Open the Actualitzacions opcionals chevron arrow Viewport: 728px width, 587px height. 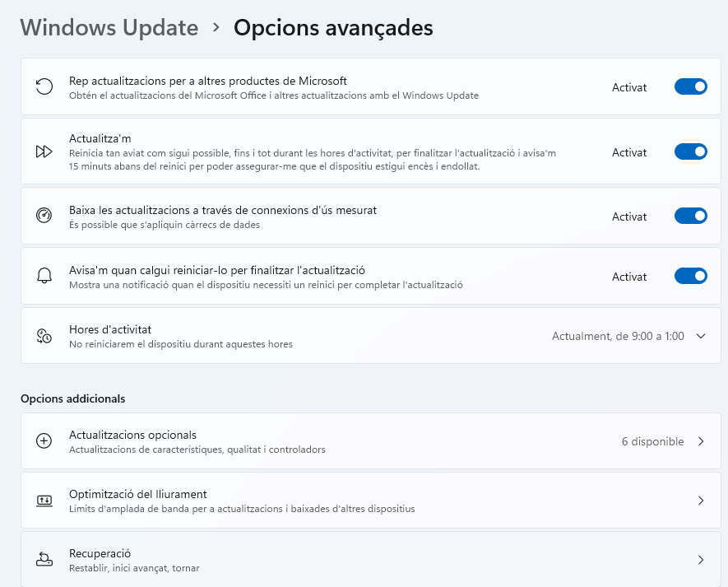click(701, 441)
